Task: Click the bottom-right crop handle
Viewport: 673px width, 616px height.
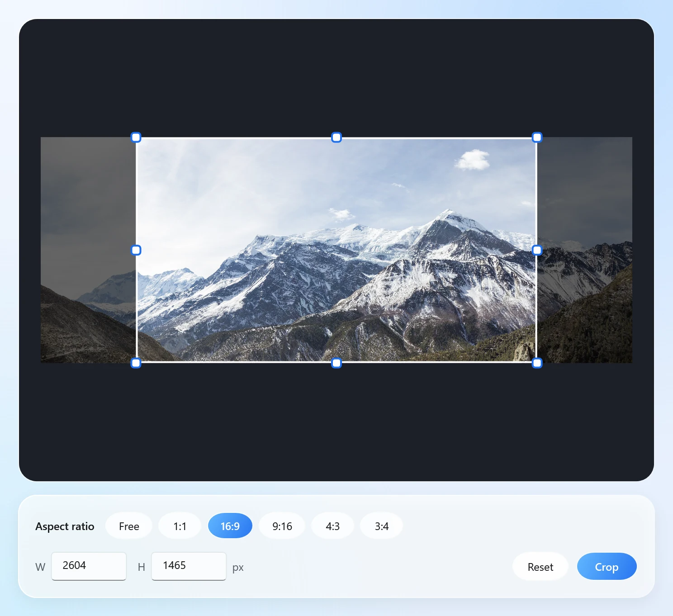Action: pyautogui.click(x=537, y=363)
